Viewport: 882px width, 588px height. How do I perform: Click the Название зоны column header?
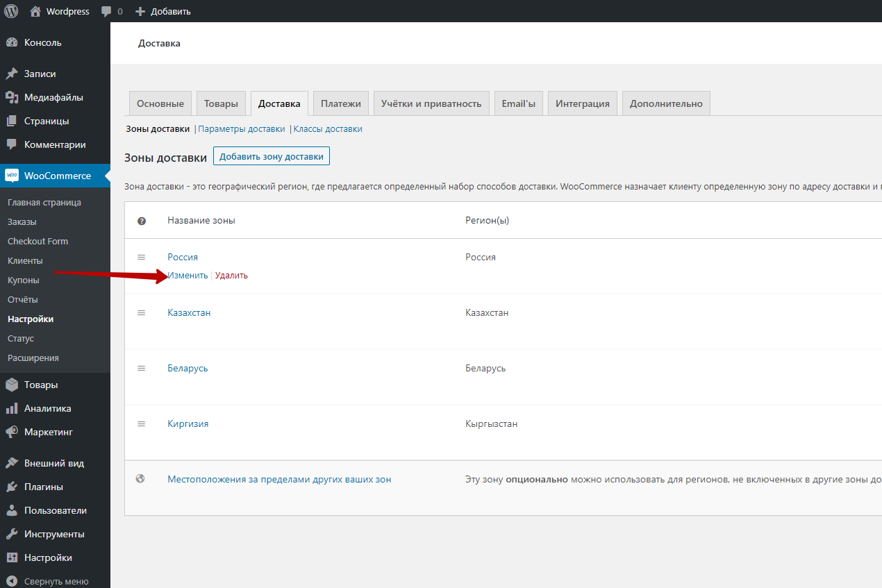(201, 220)
